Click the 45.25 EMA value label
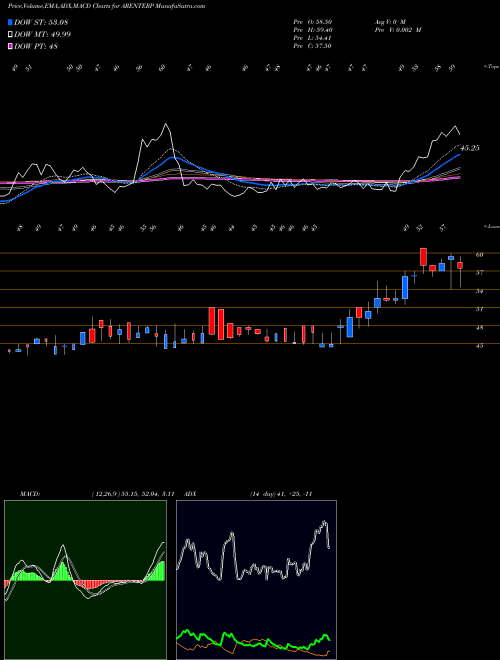The image size is (500, 660). click(x=470, y=148)
